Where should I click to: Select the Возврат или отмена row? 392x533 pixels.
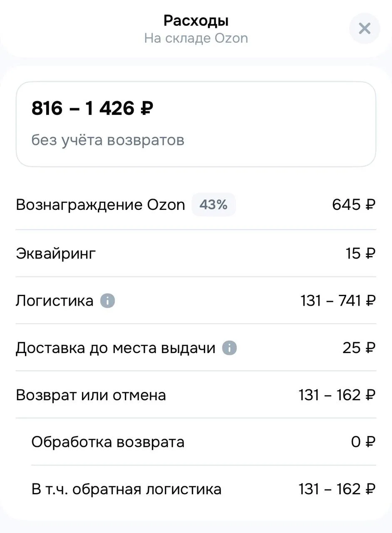pyautogui.click(x=91, y=395)
